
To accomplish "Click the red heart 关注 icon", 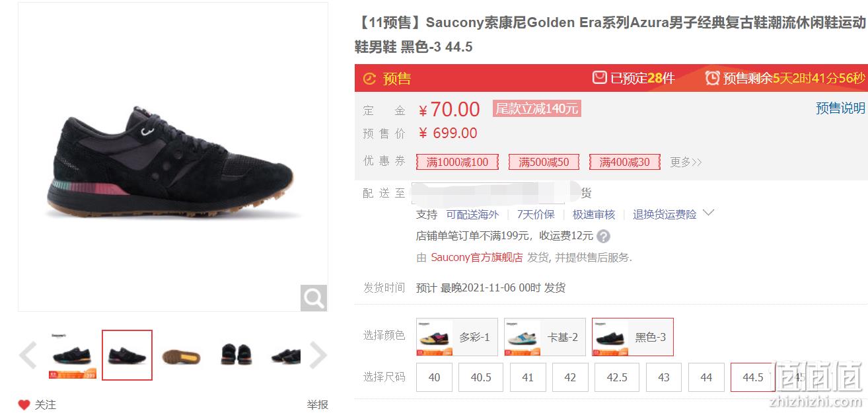I will (x=24, y=404).
